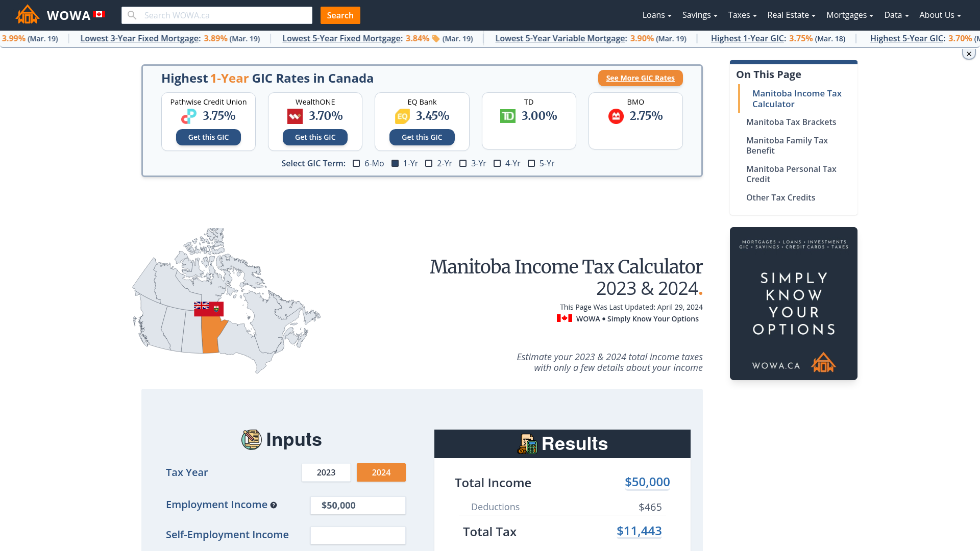Click the Canadian flag icon next to WOWA
The image size is (980, 551).
click(x=99, y=14)
